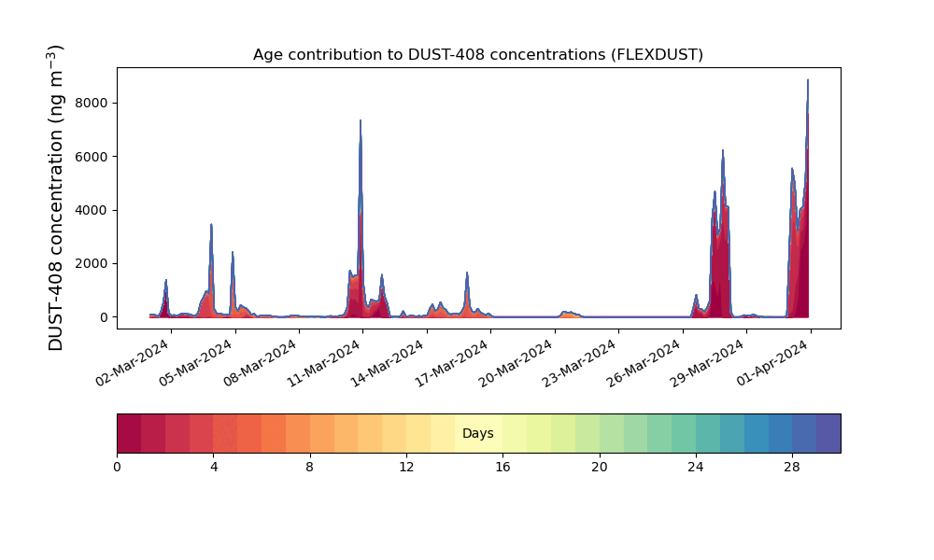This screenshot has height=560, width=934.
Task: Click the colorbar tick label 28
Action: point(792,468)
